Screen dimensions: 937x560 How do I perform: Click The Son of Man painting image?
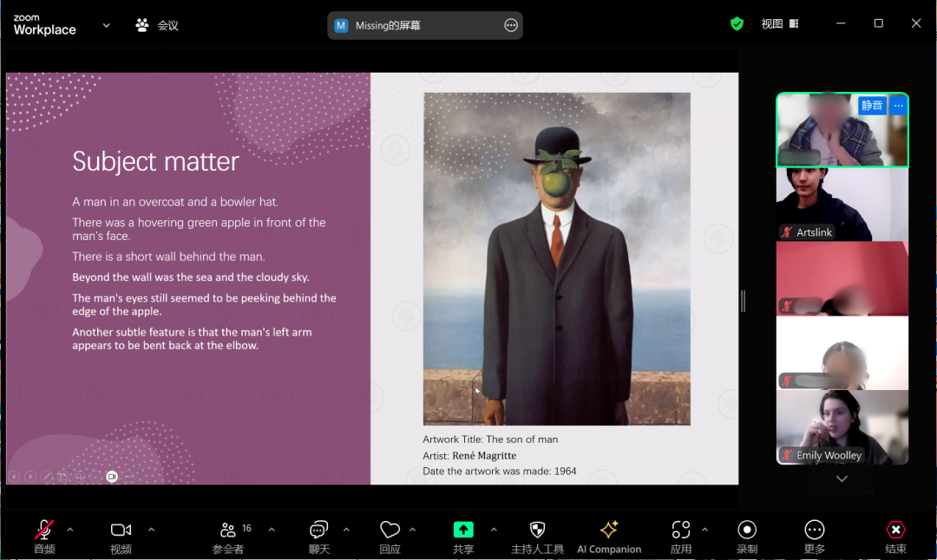point(557,258)
